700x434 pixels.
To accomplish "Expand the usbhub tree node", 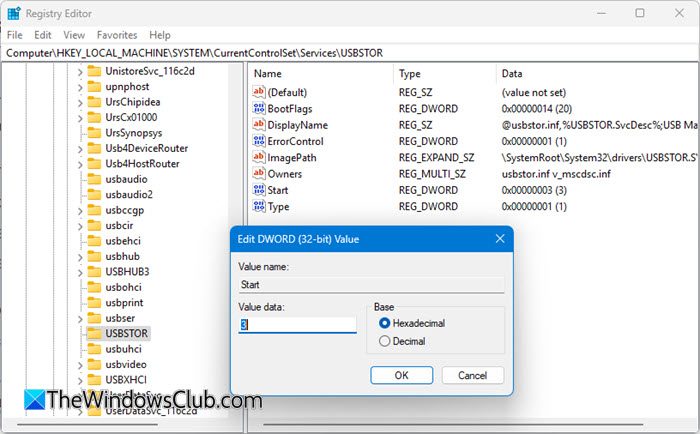I will click(80, 257).
